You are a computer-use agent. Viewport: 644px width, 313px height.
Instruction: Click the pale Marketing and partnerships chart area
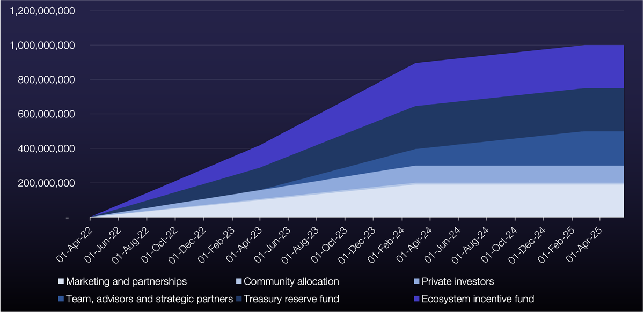483,201
